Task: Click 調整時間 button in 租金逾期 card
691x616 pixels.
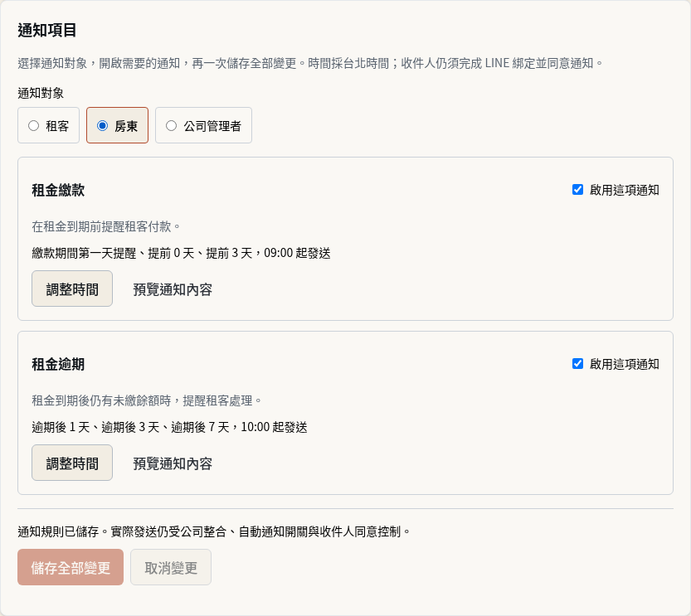Action: [x=72, y=463]
